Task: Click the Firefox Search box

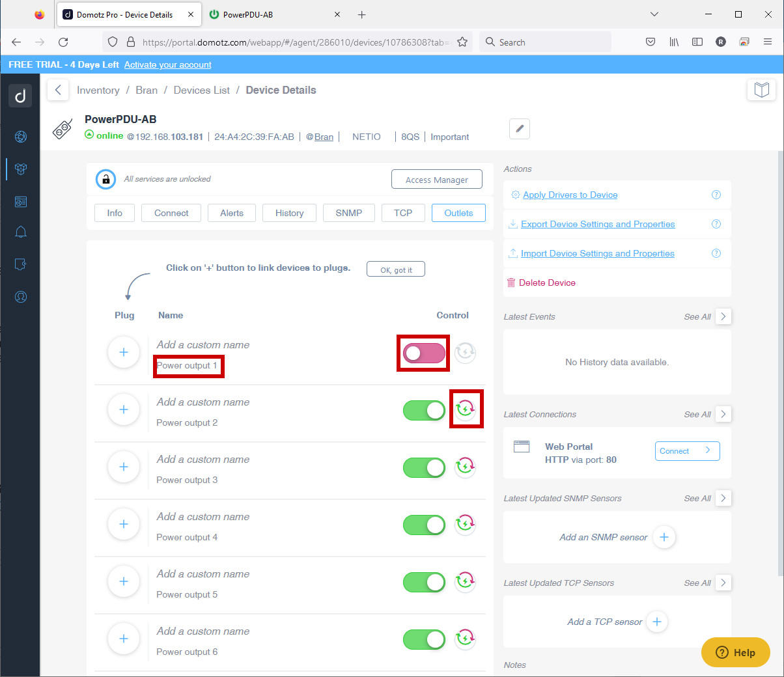Action: 546,42
